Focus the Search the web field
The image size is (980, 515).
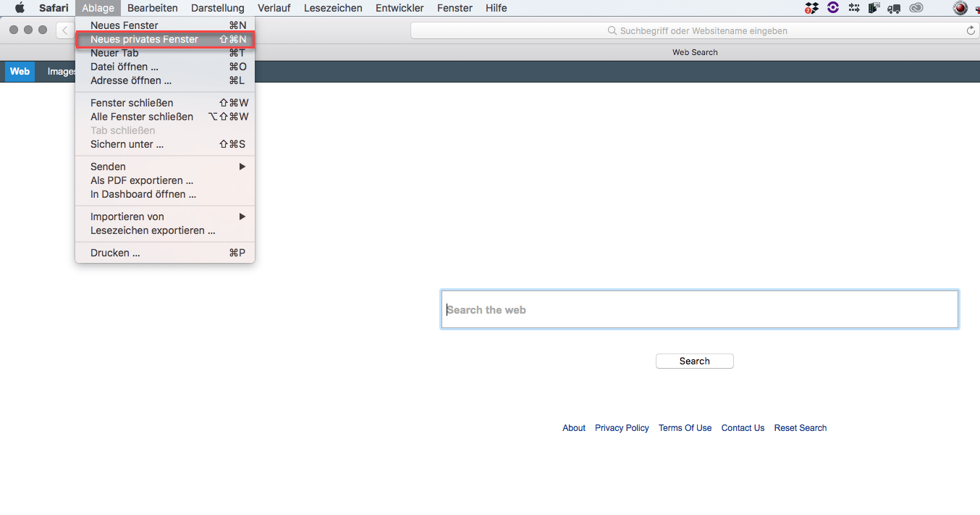pyautogui.click(x=700, y=309)
